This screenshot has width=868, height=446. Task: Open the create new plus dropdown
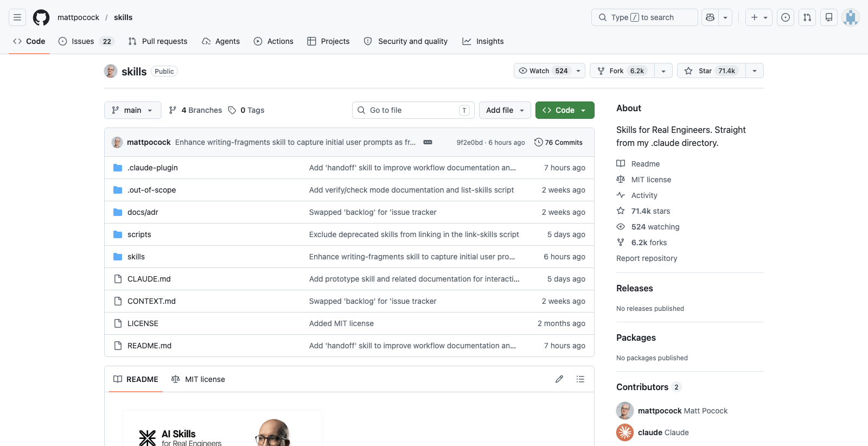click(759, 17)
